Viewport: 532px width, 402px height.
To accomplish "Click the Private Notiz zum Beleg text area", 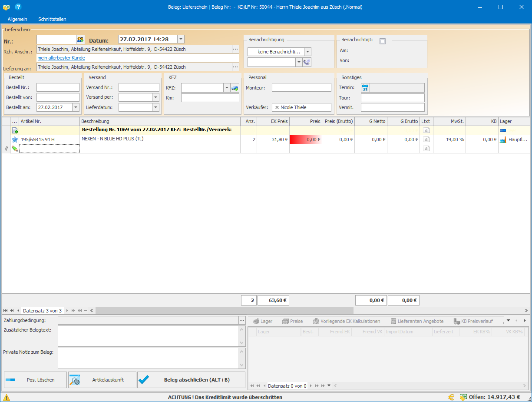I will point(148,358).
